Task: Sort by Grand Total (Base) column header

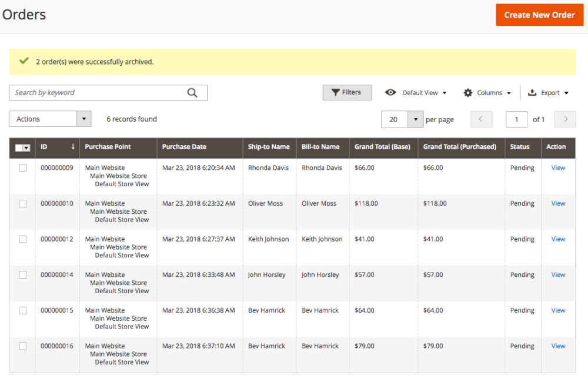Action: click(383, 146)
